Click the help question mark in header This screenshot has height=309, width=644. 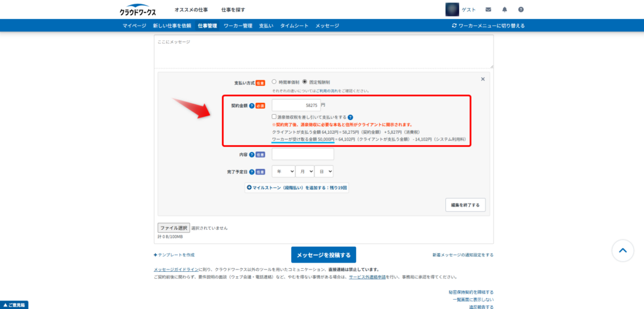tap(521, 9)
